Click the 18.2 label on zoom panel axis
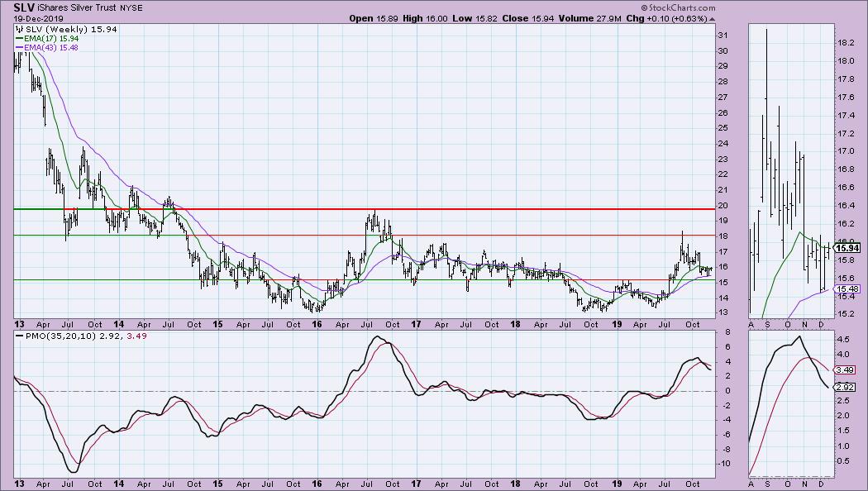 coord(846,43)
